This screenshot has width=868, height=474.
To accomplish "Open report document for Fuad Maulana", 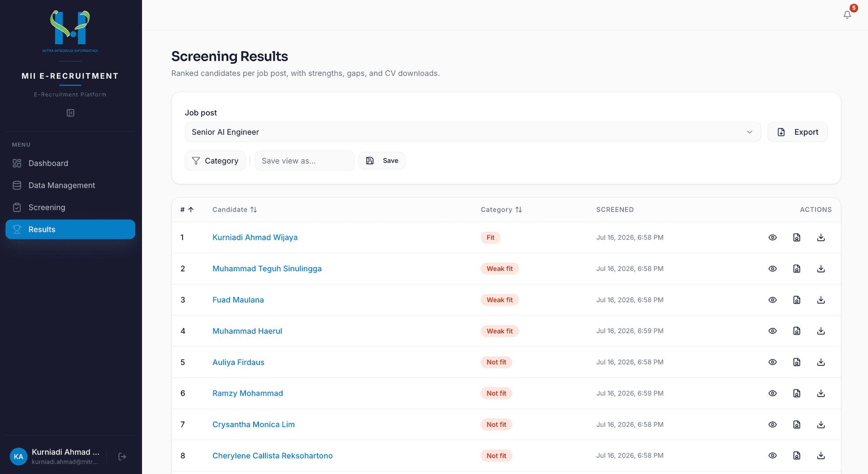I will (797, 300).
